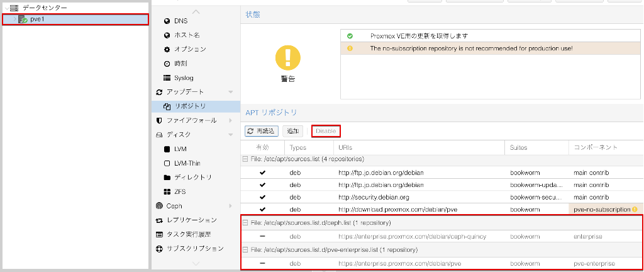Click the サブスクリプション lifebuoy icon

159,249
